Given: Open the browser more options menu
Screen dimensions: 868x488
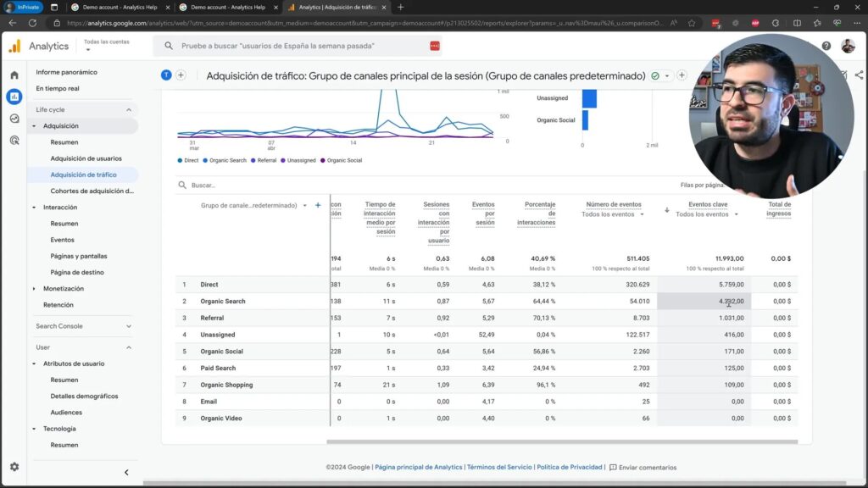Looking at the screenshot, I should coord(857,23).
